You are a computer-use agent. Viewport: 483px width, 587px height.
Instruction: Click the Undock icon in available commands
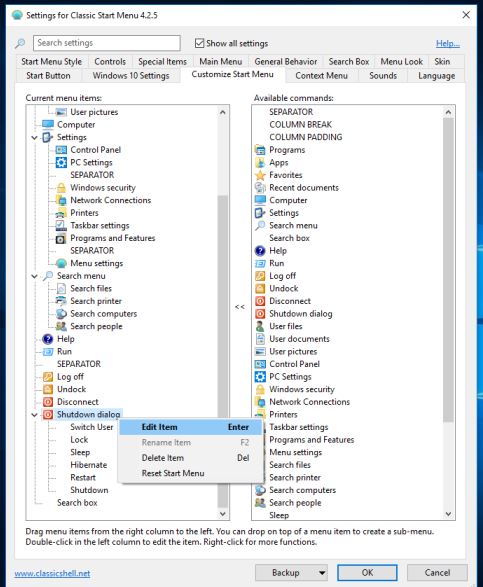tap(260, 288)
